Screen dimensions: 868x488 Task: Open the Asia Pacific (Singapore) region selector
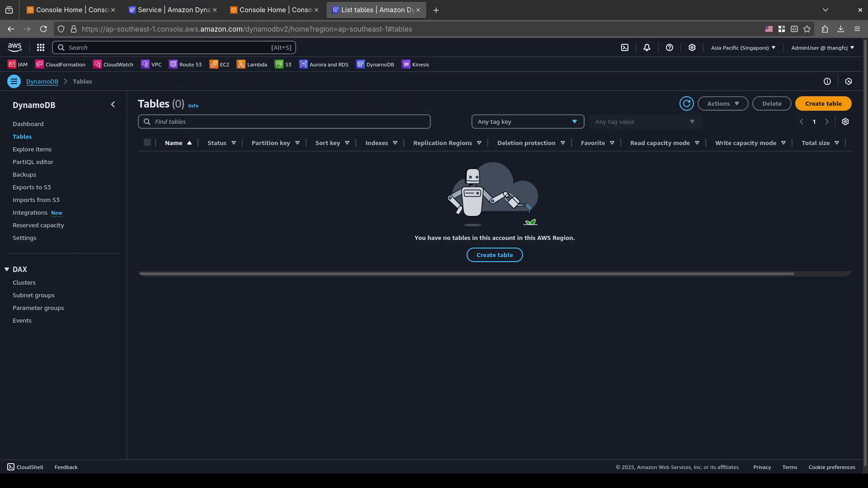[743, 47]
